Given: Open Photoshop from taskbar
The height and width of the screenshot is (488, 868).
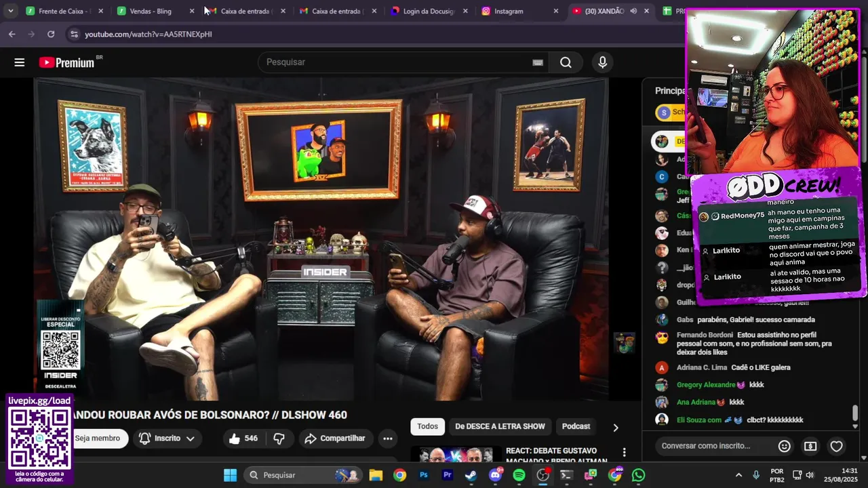Looking at the screenshot, I should coord(424,475).
